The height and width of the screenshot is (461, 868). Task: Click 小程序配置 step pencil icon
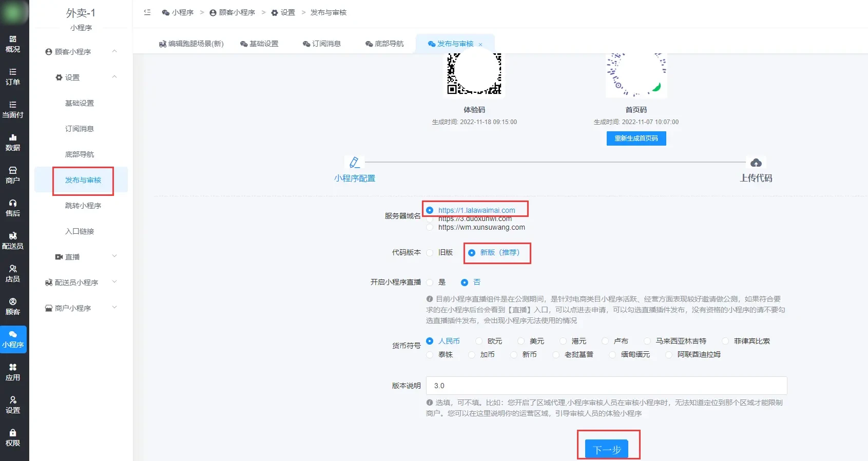click(355, 163)
